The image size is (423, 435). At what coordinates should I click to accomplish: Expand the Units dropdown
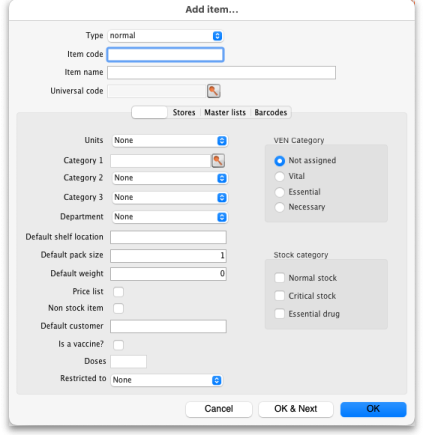coord(170,140)
